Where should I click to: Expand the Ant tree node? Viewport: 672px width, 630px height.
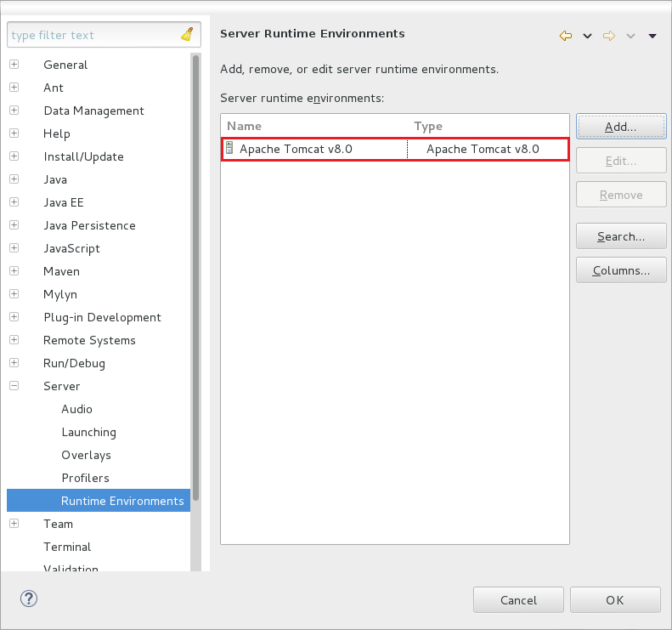click(14, 87)
